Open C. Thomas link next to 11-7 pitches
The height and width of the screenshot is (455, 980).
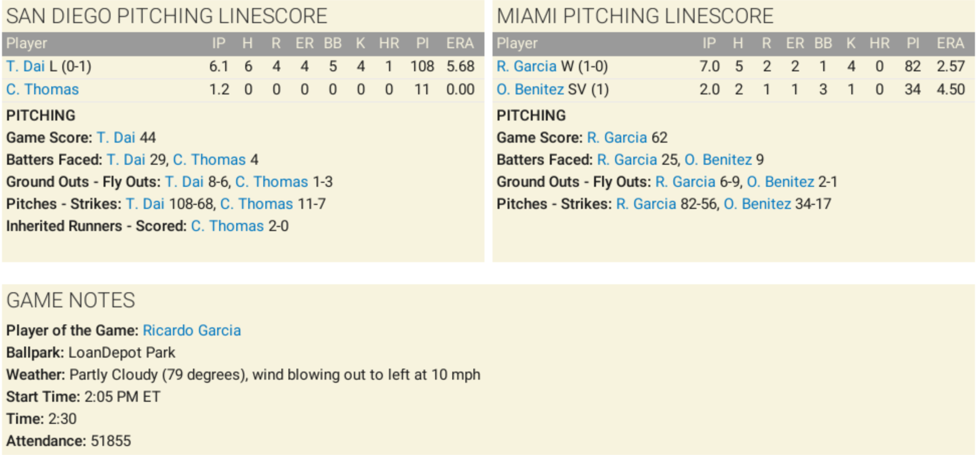coord(256,204)
